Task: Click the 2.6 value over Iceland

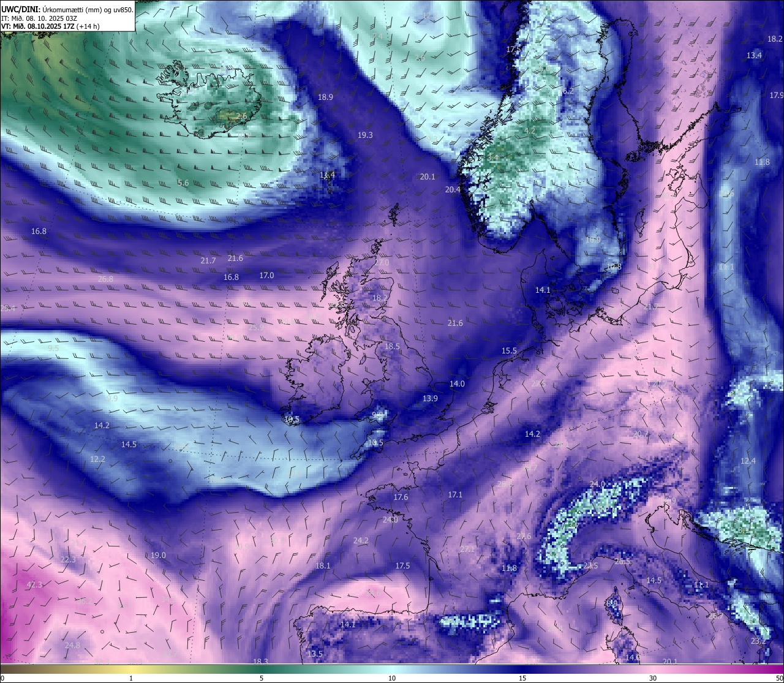Action: [x=241, y=116]
